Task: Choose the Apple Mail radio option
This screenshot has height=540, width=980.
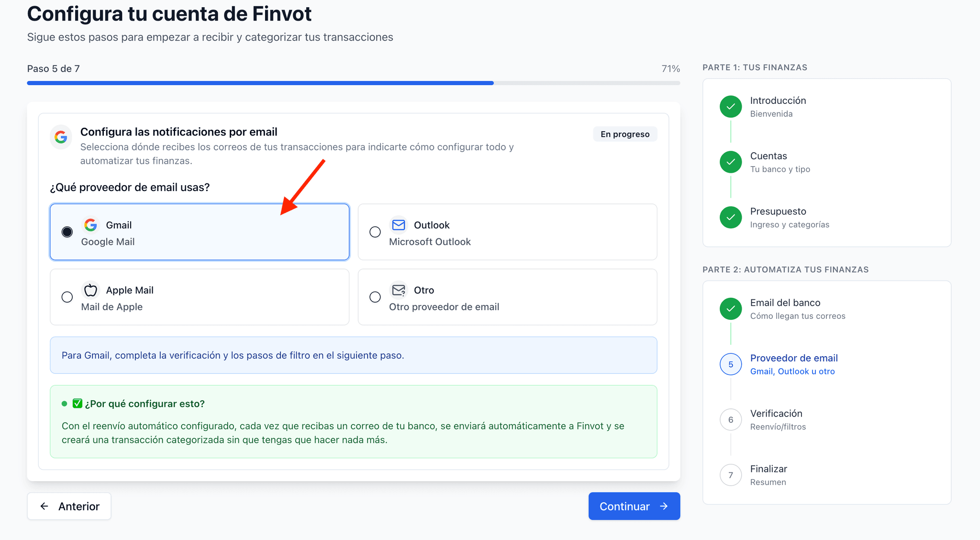Action: (x=67, y=297)
